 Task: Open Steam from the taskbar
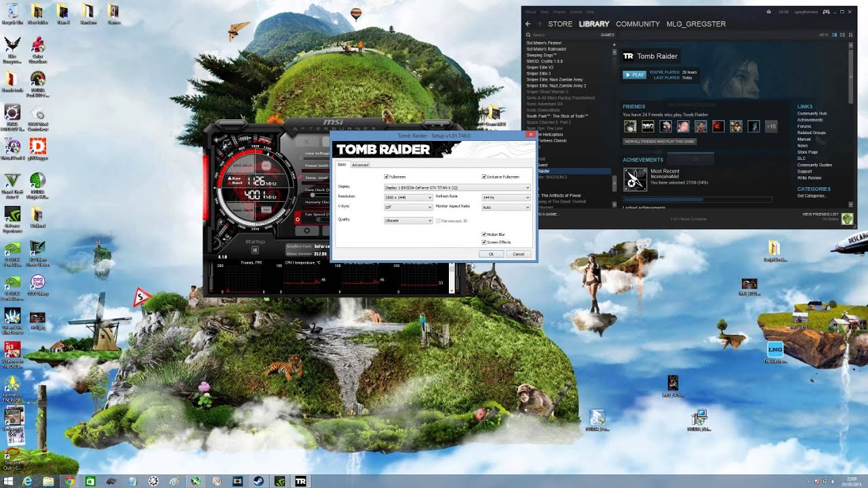[258, 481]
